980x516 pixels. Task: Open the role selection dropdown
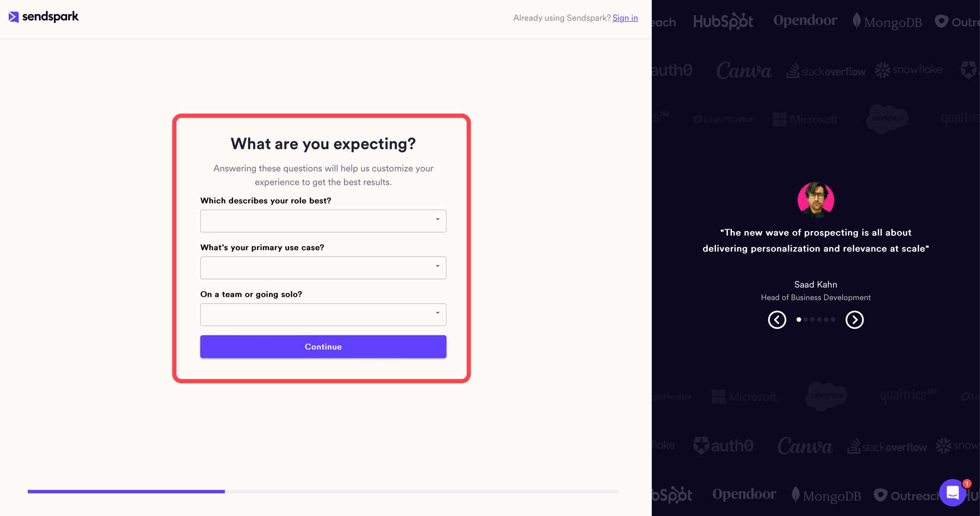tap(323, 221)
